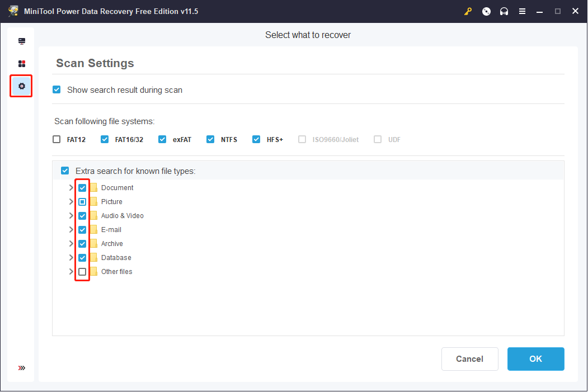Uncheck the E-mail checkbox
Image resolution: width=588 pixels, height=392 pixels.
82,230
